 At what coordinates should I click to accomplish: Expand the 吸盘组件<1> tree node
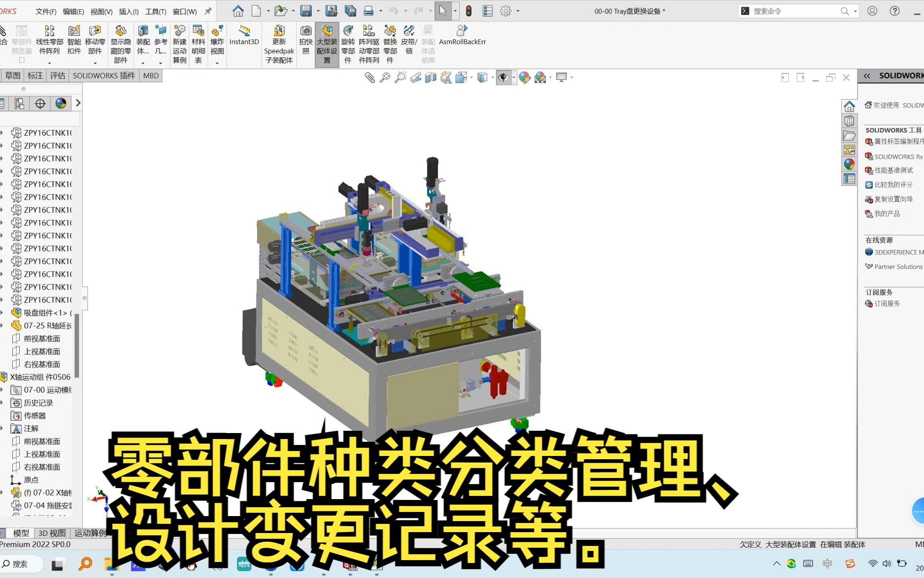pyautogui.click(x=2, y=313)
